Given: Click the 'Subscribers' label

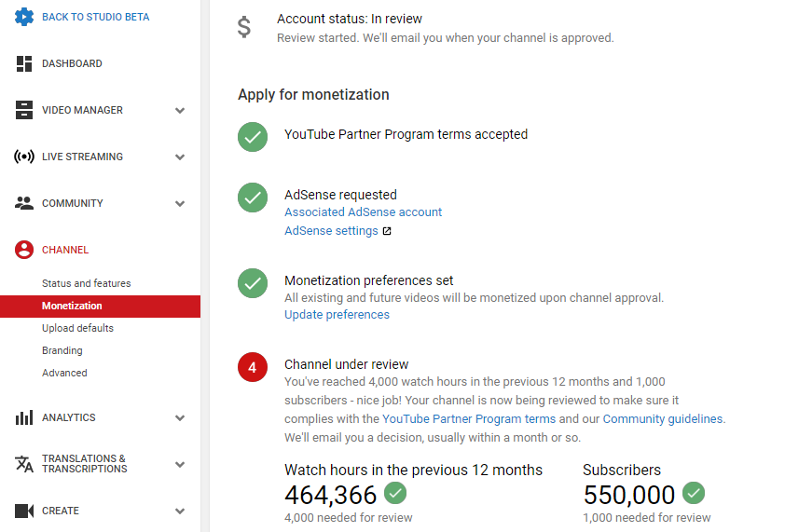Looking at the screenshot, I should [622, 470].
